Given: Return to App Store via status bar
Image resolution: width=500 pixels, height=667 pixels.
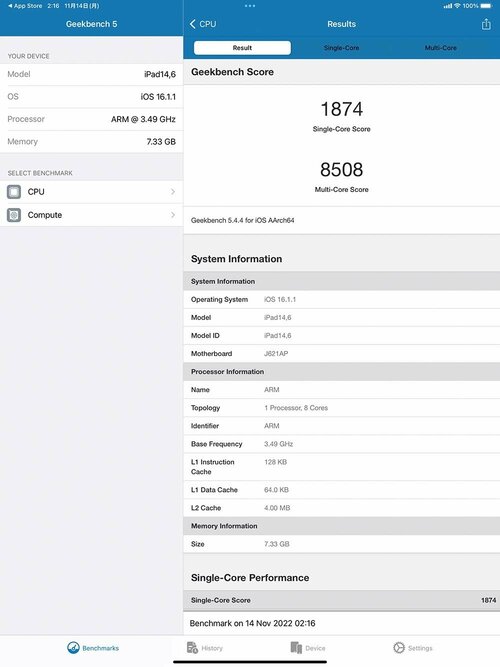Looking at the screenshot, I should (x=25, y=6).
